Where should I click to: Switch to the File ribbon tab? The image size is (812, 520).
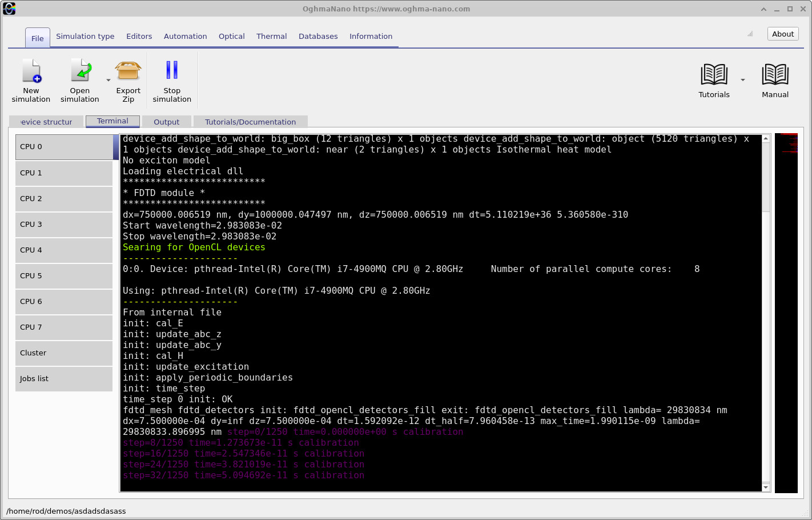click(38, 38)
